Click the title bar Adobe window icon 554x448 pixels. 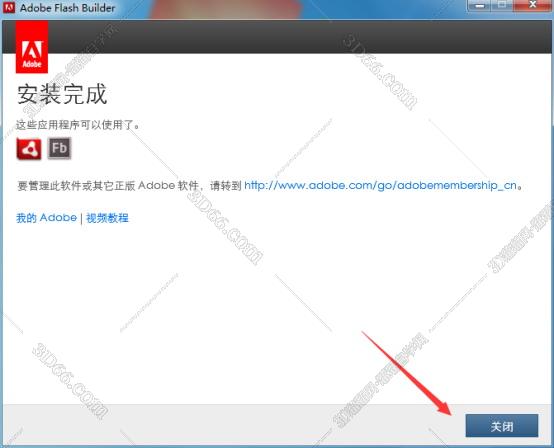click(8, 7)
